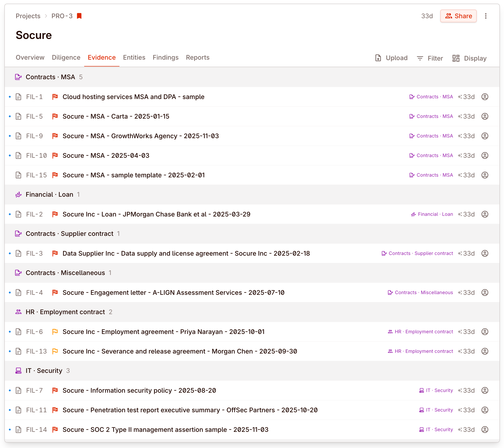Go to Projects breadcrumb link
The height and width of the screenshot is (448, 504).
[28, 16]
